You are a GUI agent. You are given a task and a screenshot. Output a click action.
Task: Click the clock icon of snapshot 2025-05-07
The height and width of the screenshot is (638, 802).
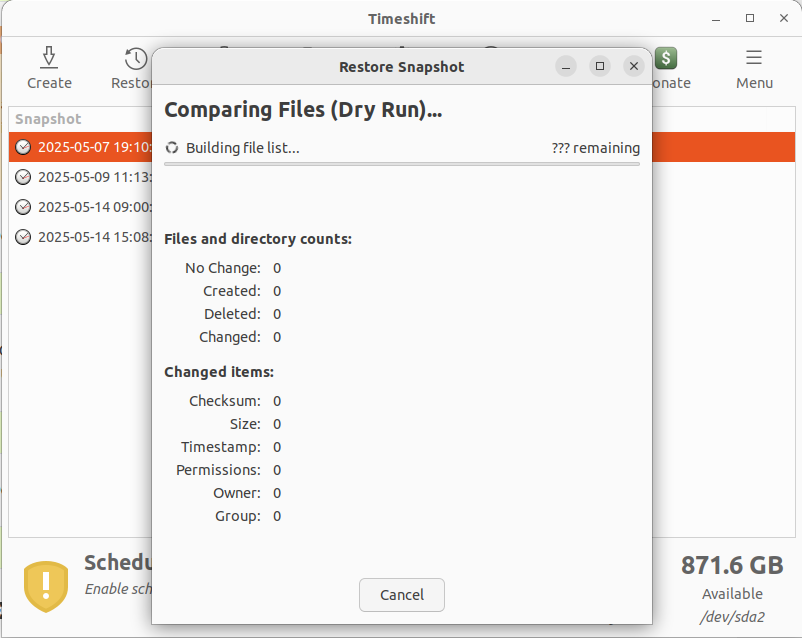coord(23,147)
